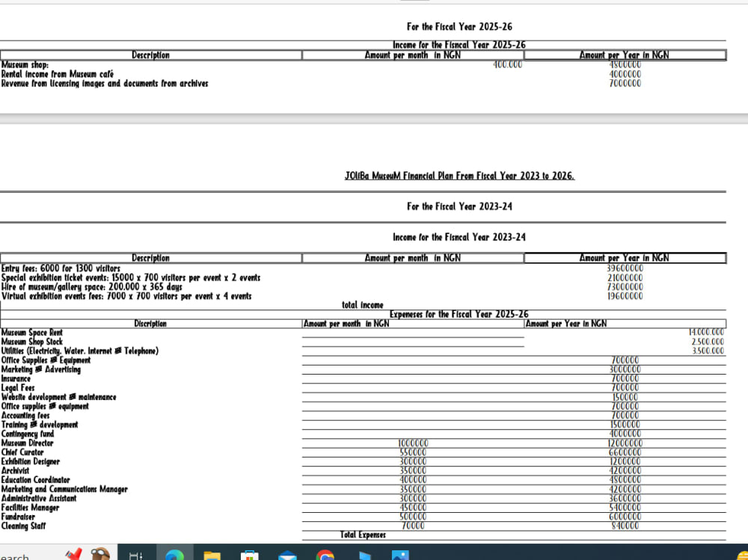Click the heading 'Income for the Fisncal Year 2023-24'
748x560 pixels.
pyautogui.click(x=459, y=237)
